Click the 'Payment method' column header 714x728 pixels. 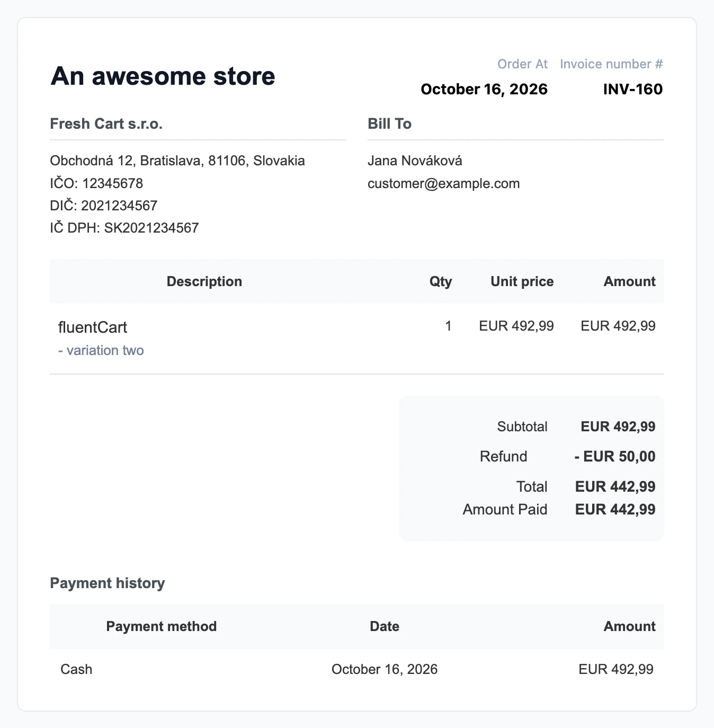click(x=162, y=626)
